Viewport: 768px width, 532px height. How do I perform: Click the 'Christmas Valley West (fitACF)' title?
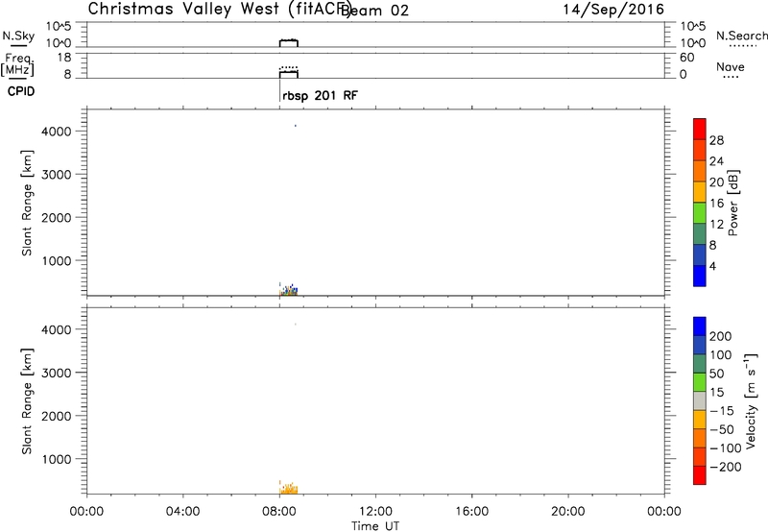(220, 9)
